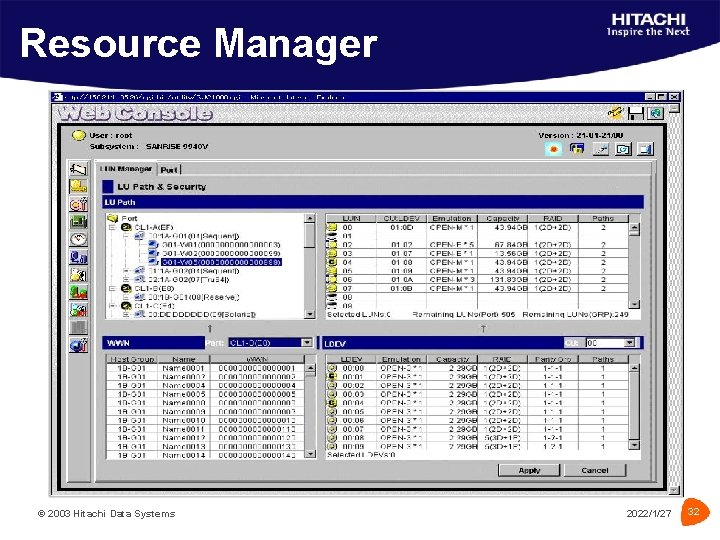Open the clock gauge sidebar icon
720x540 pixels.
coord(78,239)
